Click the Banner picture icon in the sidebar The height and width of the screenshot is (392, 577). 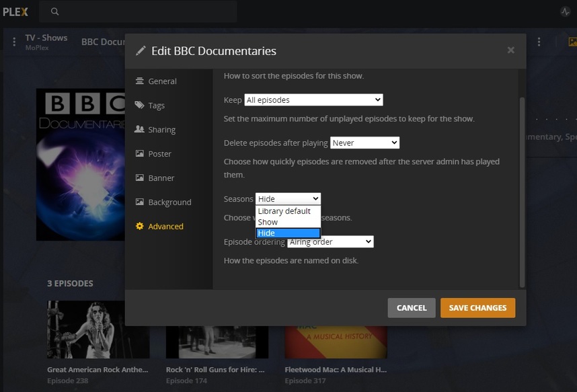tap(139, 178)
